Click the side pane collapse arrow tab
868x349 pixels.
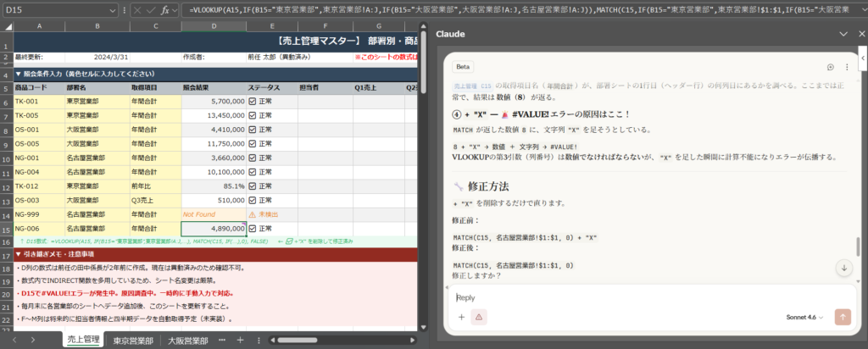[x=863, y=58]
